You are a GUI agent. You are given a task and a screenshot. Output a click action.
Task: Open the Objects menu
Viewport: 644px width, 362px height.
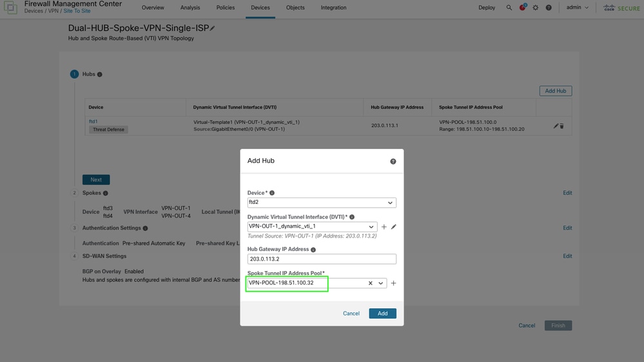click(295, 7)
